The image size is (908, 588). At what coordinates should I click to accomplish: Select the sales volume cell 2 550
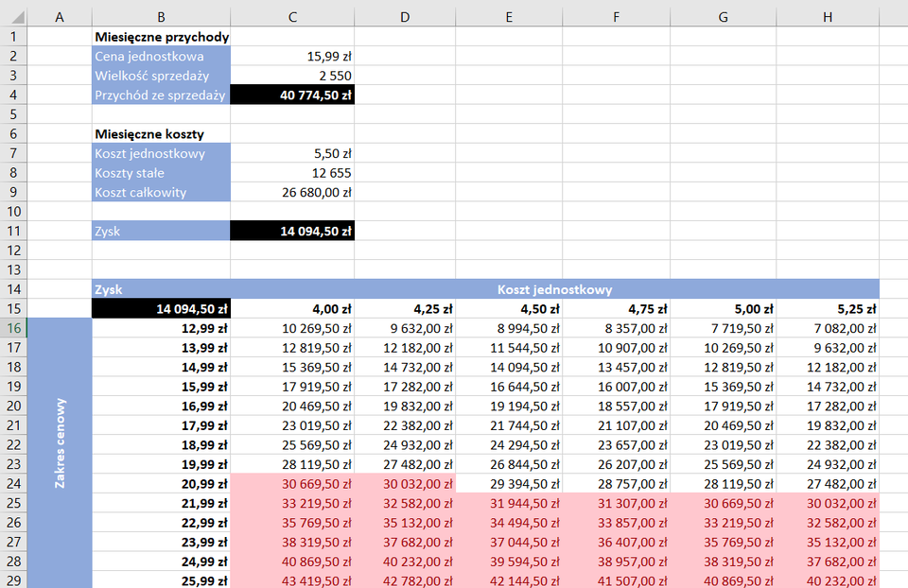coord(292,76)
